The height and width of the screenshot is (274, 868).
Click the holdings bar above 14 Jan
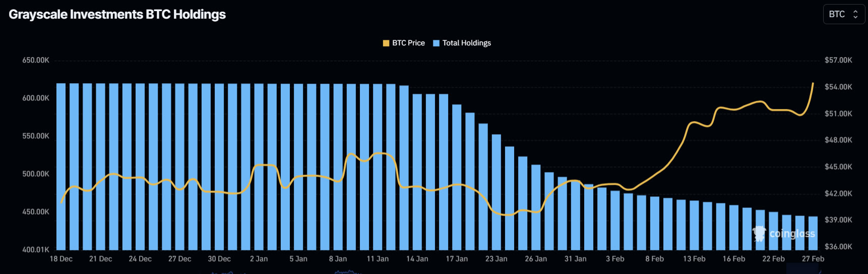point(417,172)
